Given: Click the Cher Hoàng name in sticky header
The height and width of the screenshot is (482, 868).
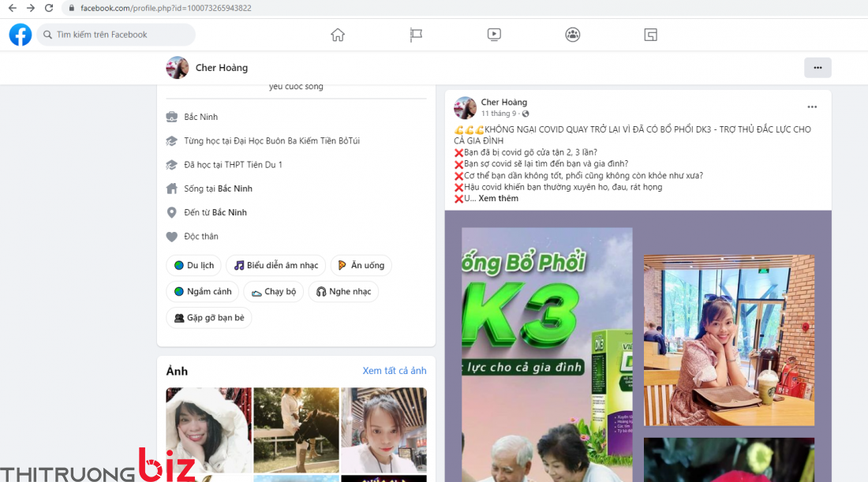Looking at the screenshot, I should click(x=222, y=68).
